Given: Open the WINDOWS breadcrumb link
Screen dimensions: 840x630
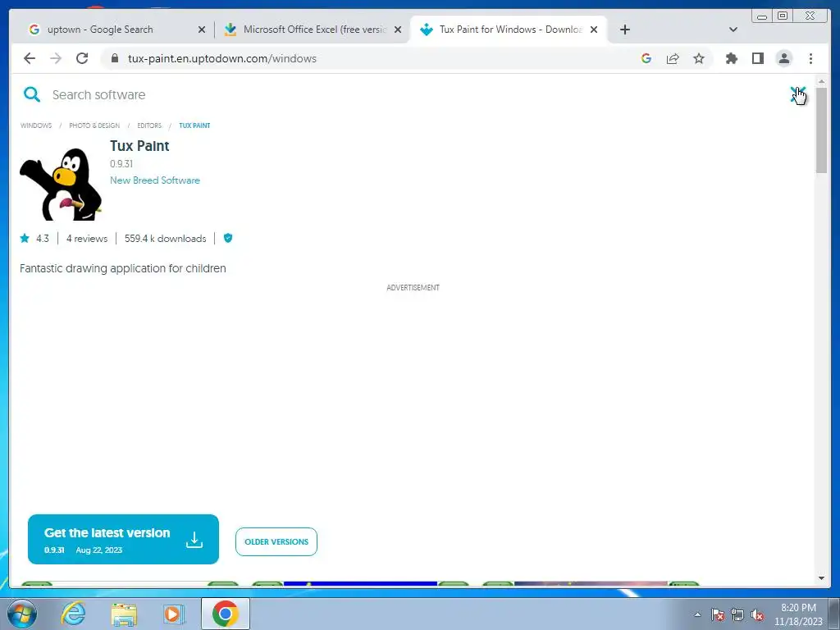Looking at the screenshot, I should 36,126.
